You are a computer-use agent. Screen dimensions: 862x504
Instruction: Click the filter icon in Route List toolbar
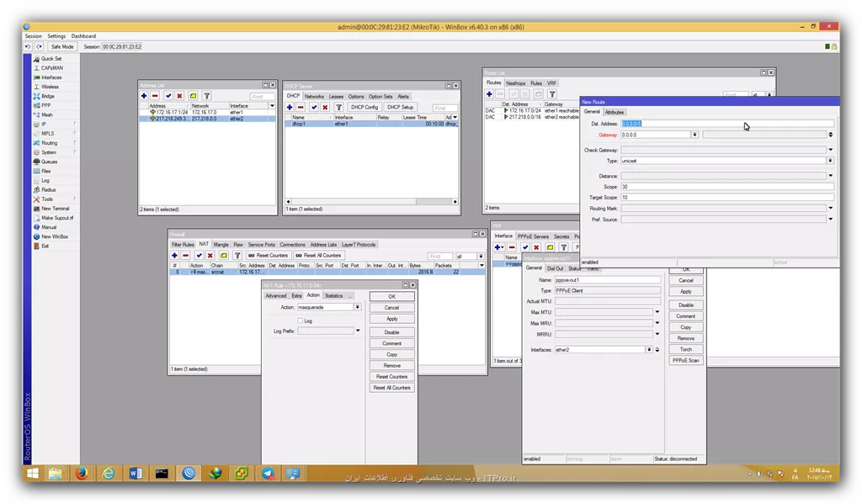pos(552,94)
